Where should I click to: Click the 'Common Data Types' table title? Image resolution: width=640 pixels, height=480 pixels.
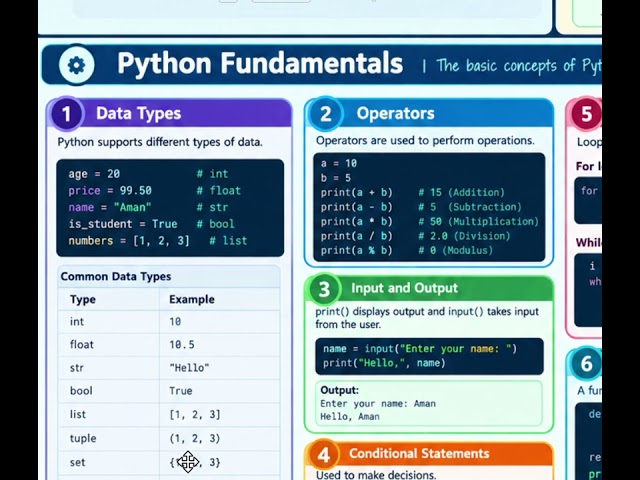116,276
